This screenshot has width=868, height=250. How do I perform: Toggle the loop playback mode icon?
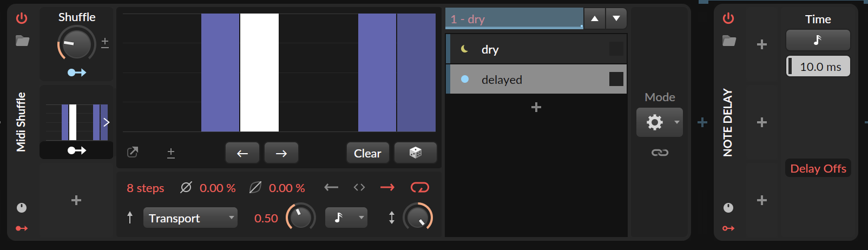[419, 187]
